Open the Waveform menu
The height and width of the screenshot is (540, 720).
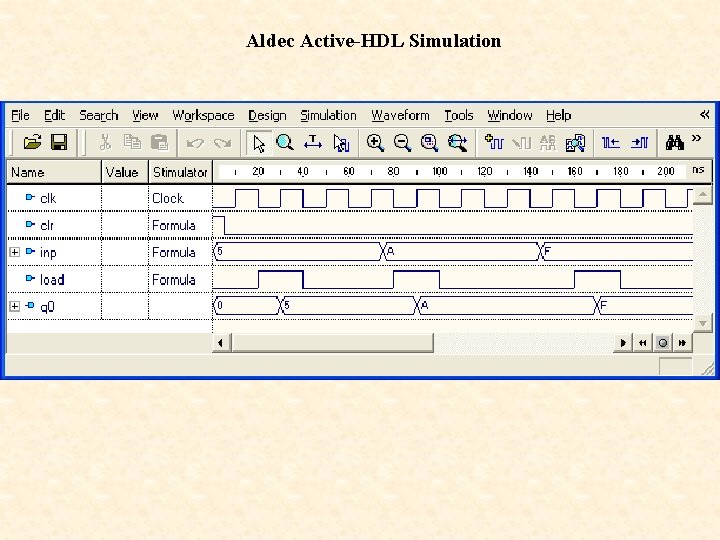(x=400, y=115)
